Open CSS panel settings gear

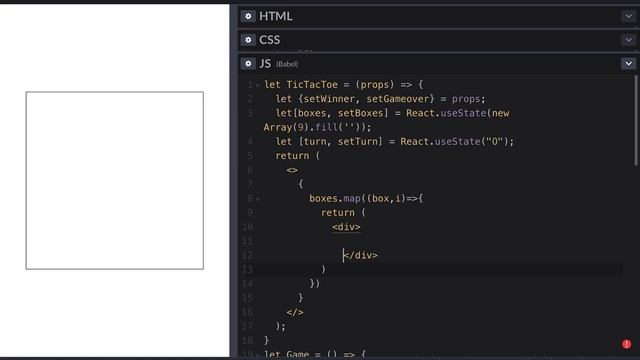coord(248,40)
